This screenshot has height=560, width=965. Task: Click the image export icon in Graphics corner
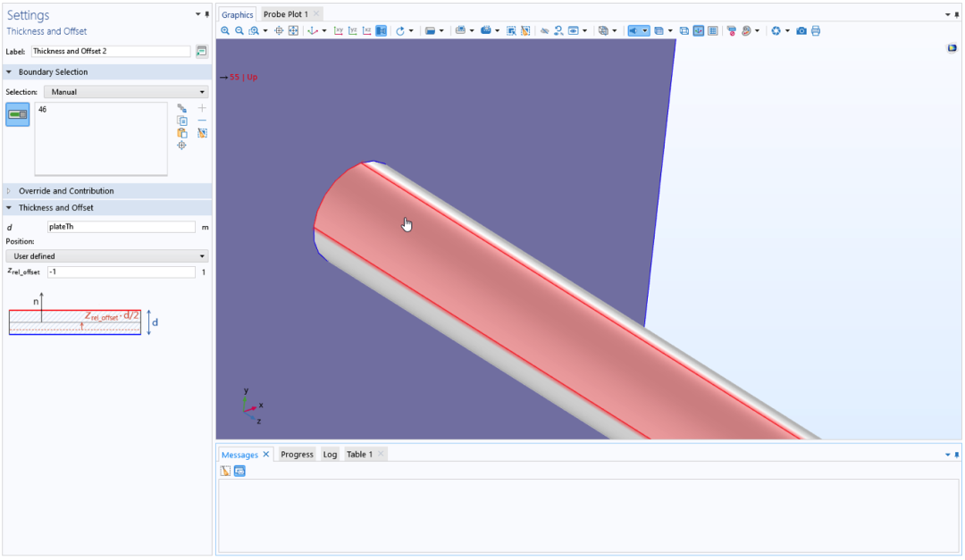tap(952, 48)
